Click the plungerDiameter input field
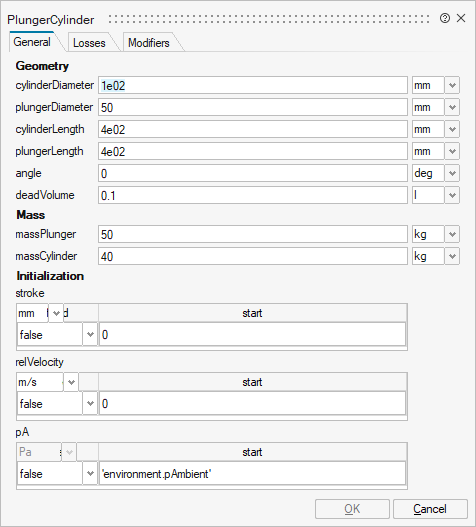Image resolution: width=476 pixels, height=527 pixels. pos(253,108)
